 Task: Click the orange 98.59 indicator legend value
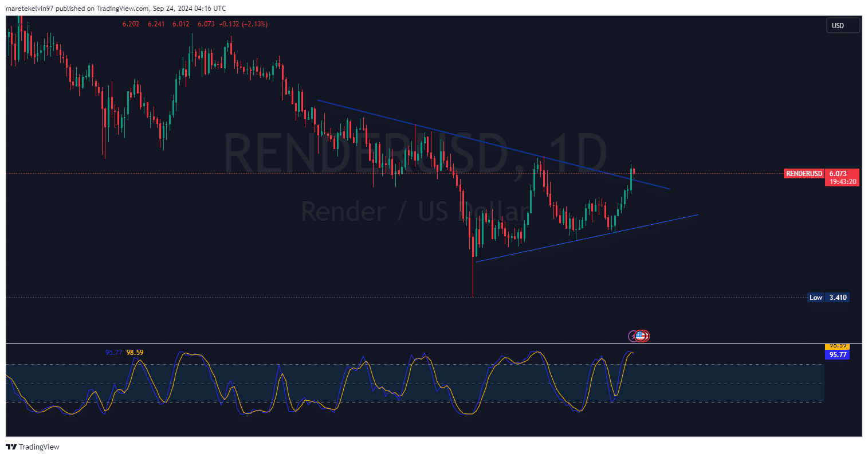click(135, 353)
